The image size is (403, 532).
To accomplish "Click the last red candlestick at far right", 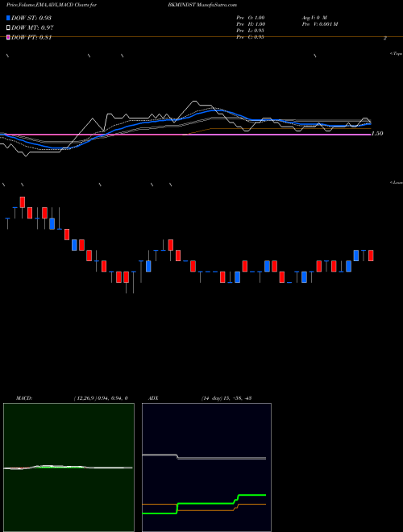I will pos(371,256).
